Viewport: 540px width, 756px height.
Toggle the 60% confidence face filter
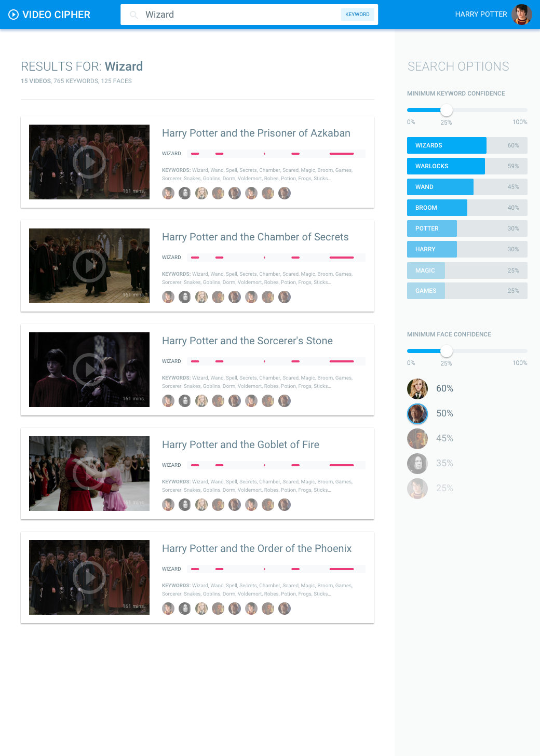click(x=417, y=388)
